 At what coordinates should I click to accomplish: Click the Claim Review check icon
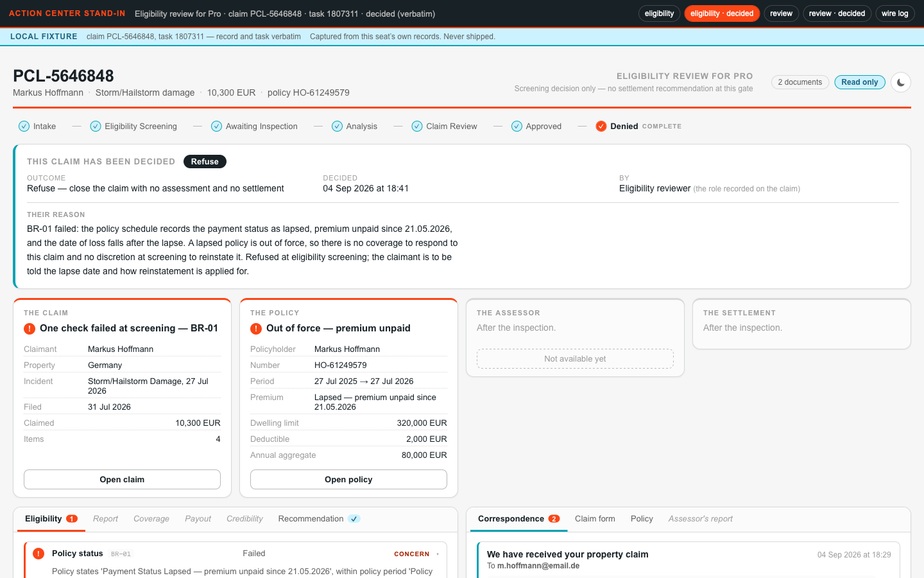(417, 127)
